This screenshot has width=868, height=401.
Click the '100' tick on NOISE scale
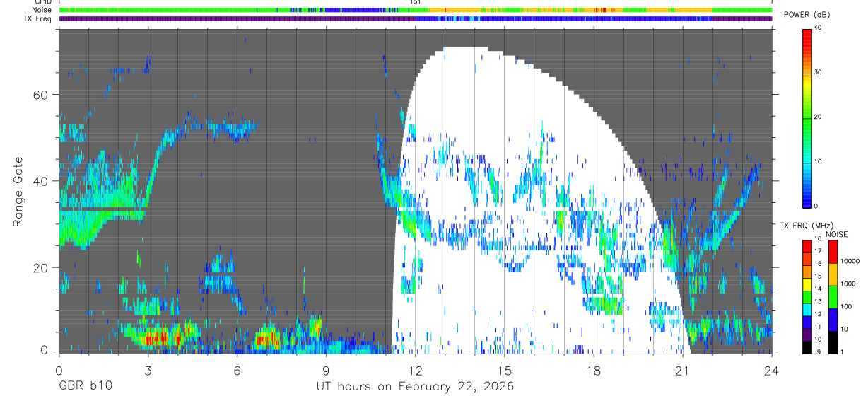pyautogui.click(x=846, y=306)
